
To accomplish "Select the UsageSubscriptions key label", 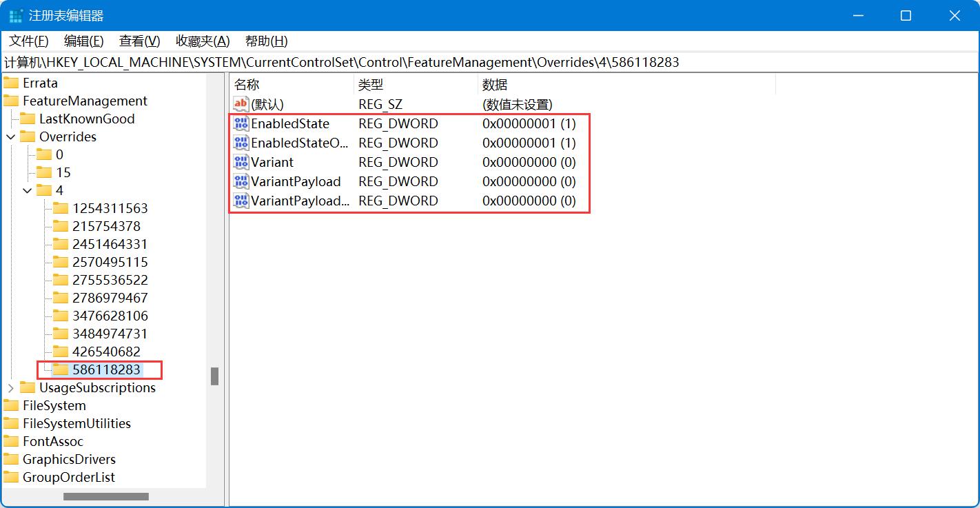I will tap(97, 387).
